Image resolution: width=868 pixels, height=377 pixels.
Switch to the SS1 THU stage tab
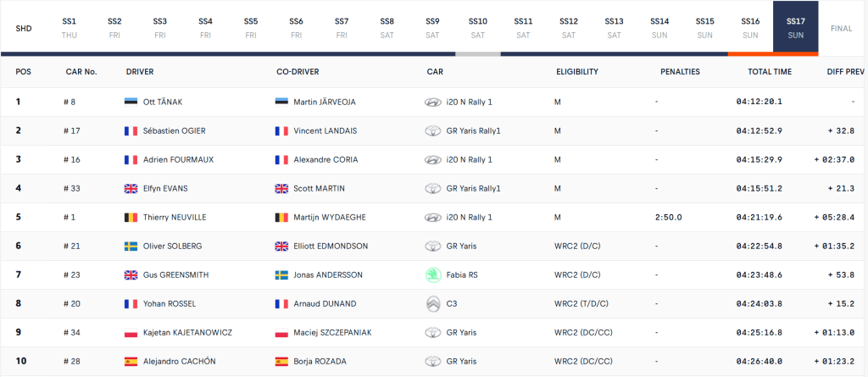pos(70,27)
